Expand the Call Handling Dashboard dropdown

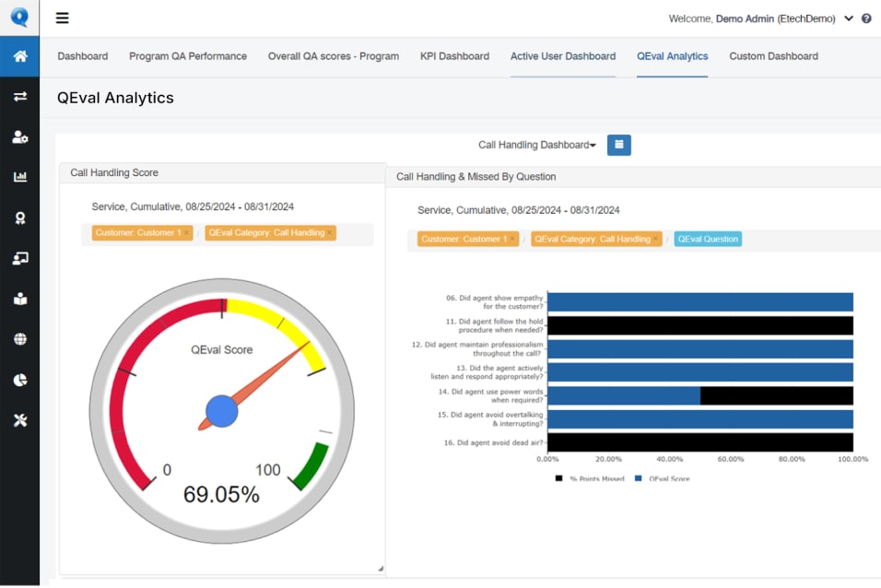pos(536,145)
